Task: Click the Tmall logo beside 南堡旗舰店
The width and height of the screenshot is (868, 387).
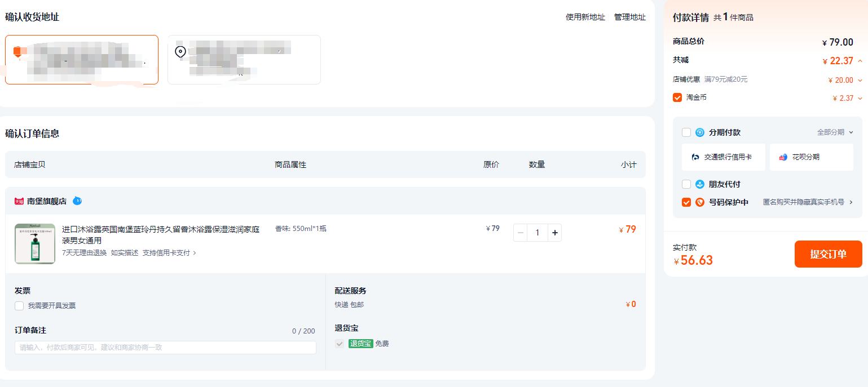Action: (x=19, y=201)
